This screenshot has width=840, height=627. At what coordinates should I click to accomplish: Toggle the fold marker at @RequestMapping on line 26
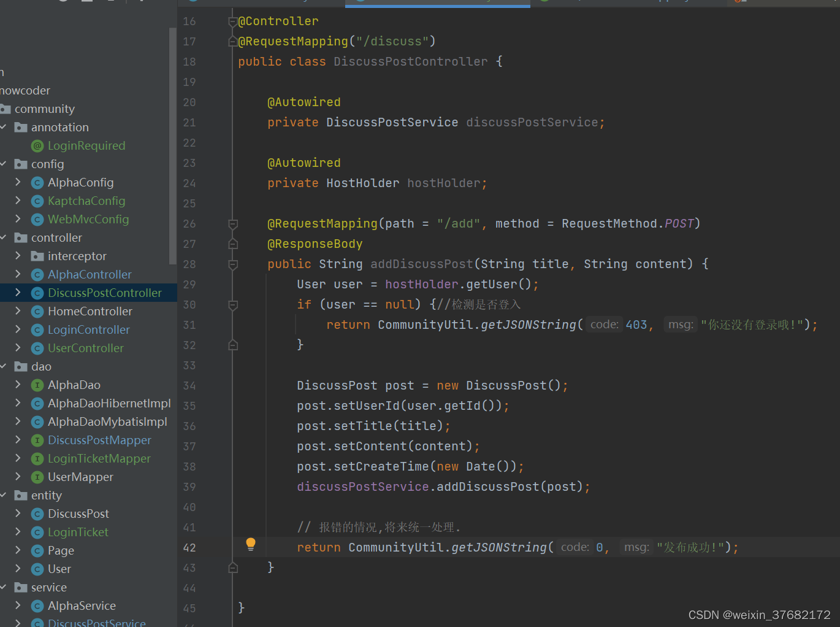[x=233, y=224]
